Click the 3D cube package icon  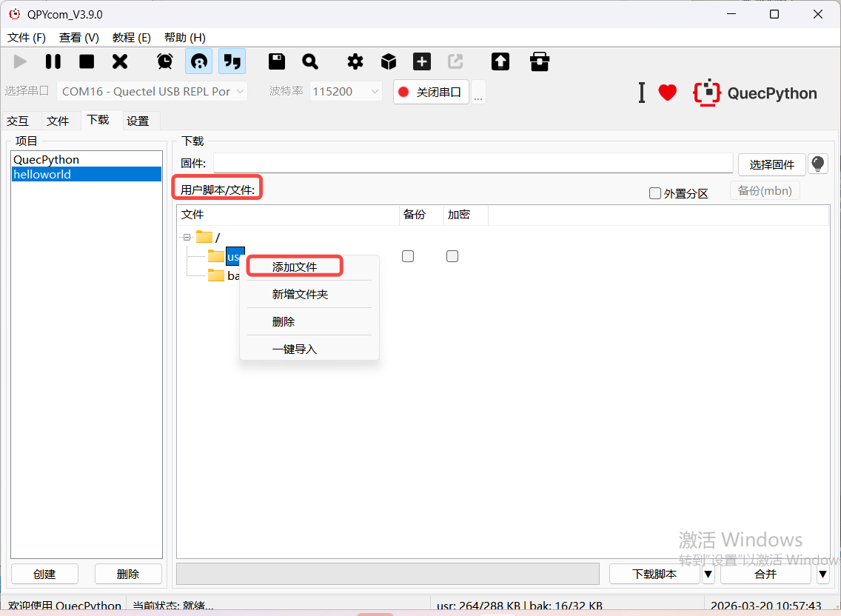(x=389, y=61)
